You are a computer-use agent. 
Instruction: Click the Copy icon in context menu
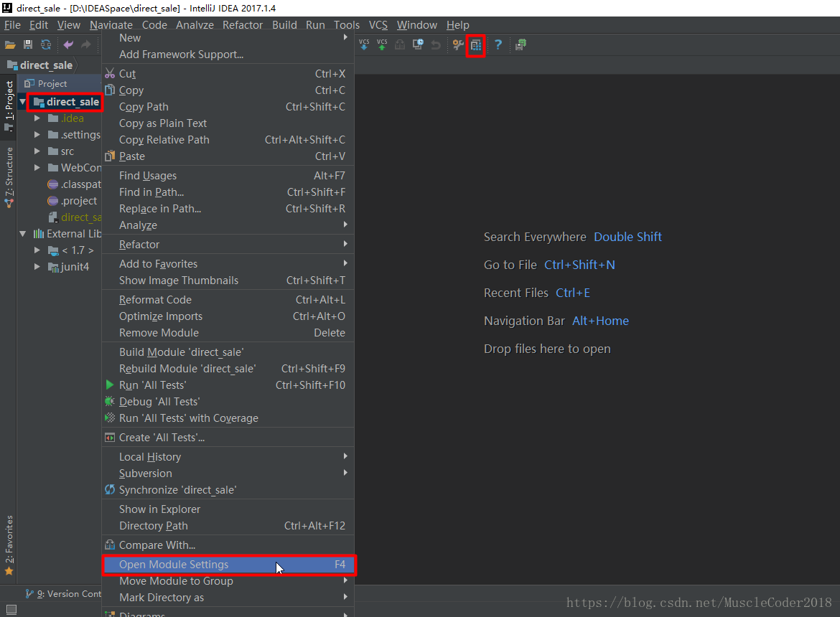point(110,90)
